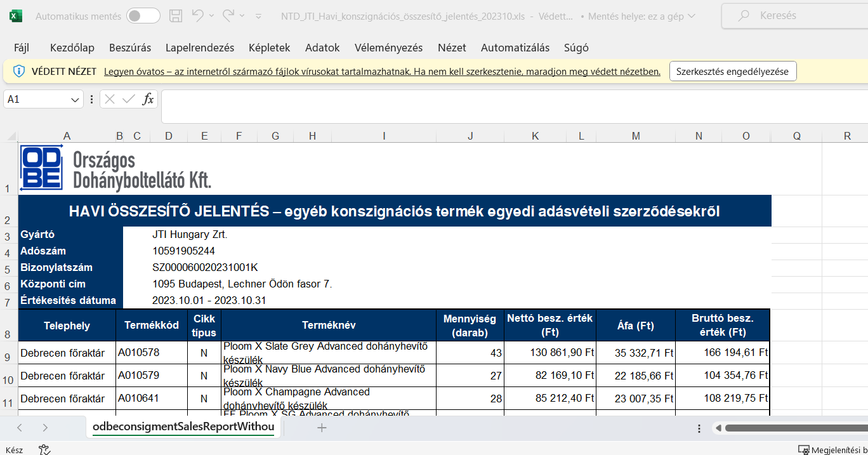Open the Fájl menu
Screen dimensions: 868x455
(22, 48)
